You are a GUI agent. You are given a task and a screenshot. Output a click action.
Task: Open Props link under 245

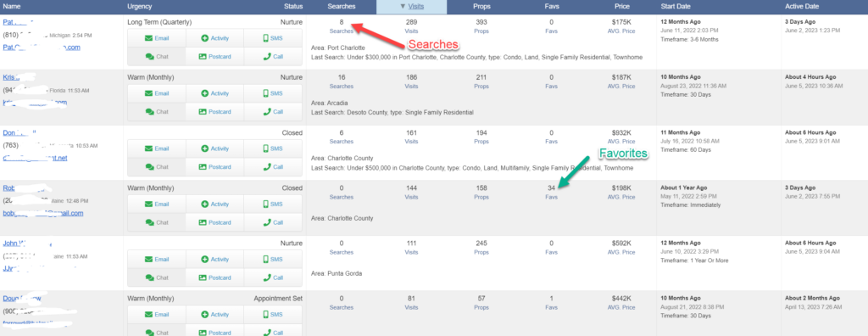481,252
